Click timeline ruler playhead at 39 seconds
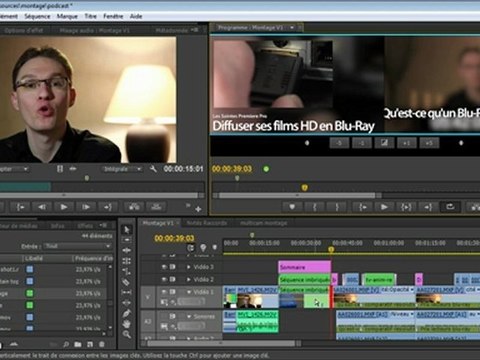This screenshot has height=360, width=480. 331,249
